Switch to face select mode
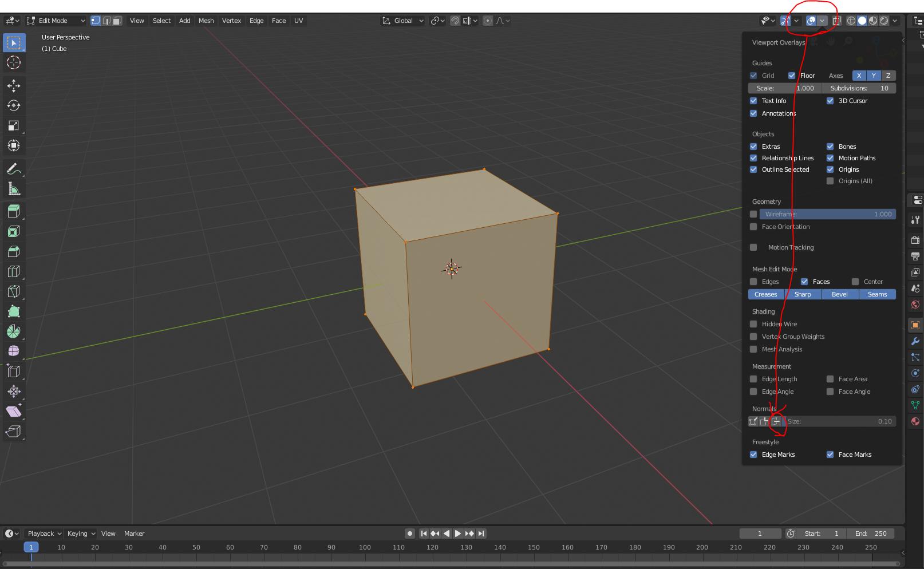924x569 pixels. (x=117, y=21)
